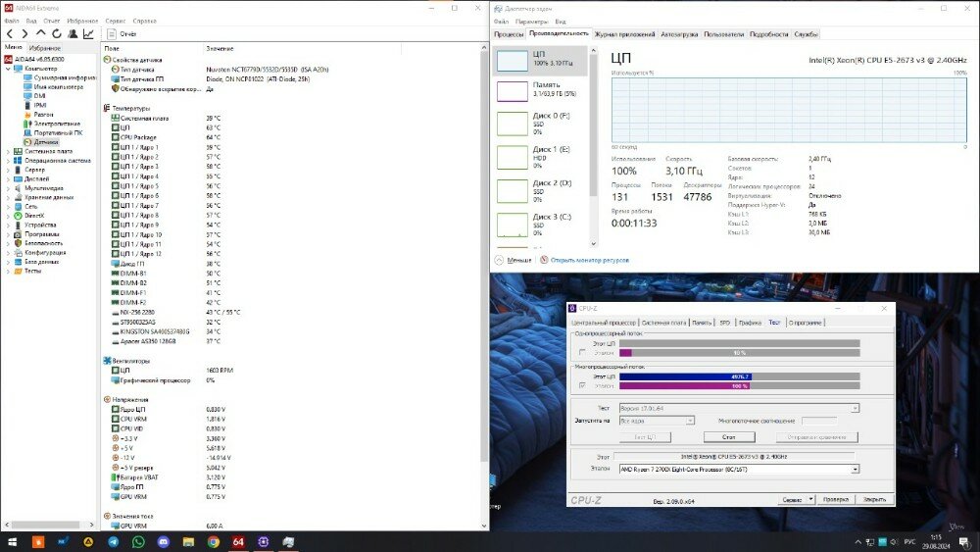Click the Отчёт report icon in AIDA64
Image resolution: width=980 pixels, height=552 pixels.
click(112, 33)
